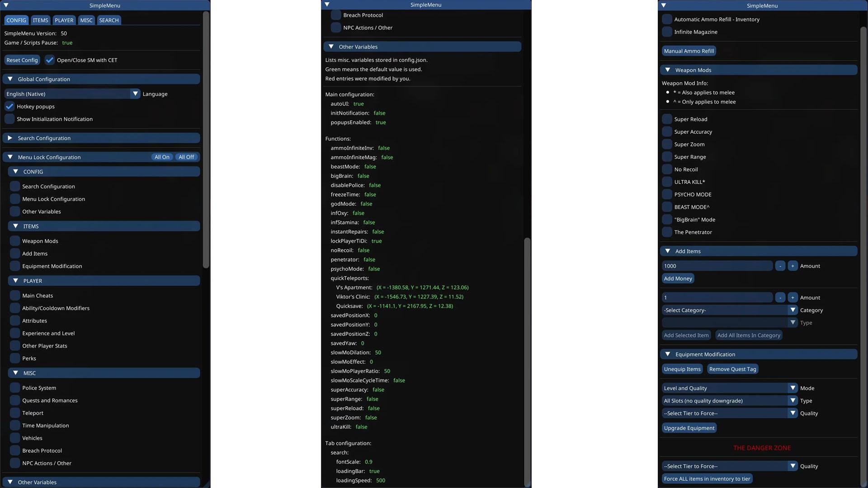This screenshot has width=868, height=488.
Task: Click Remove Quest Tag button
Action: click(732, 370)
